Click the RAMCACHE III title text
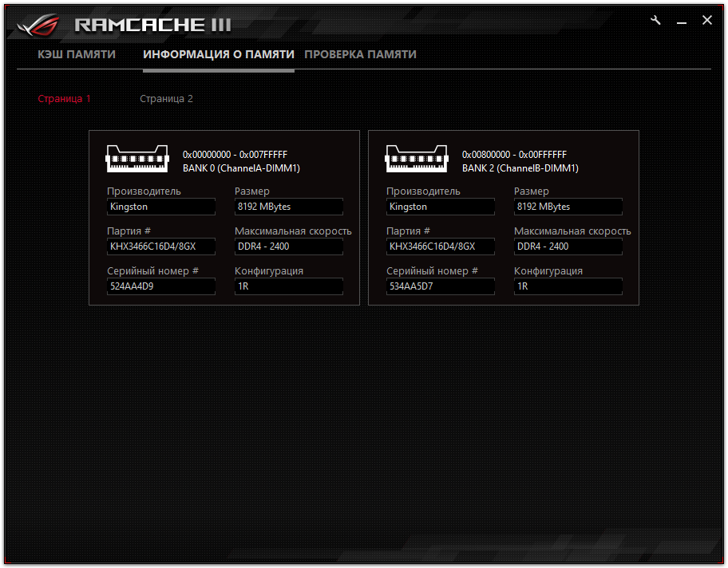Screen dimensions: 728x568 click(x=152, y=25)
